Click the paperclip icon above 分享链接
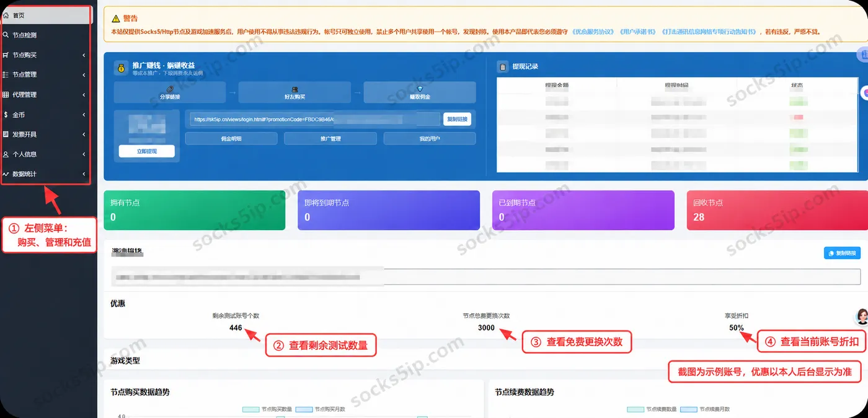The width and height of the screenshot is (868, 418). [170, 89]
